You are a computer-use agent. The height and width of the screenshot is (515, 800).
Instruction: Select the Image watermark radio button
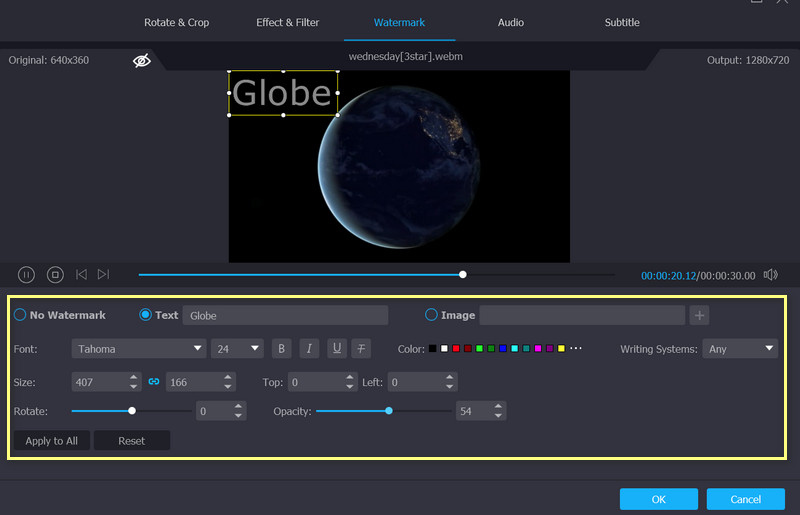pyautogui.click(x=432, y=315)
